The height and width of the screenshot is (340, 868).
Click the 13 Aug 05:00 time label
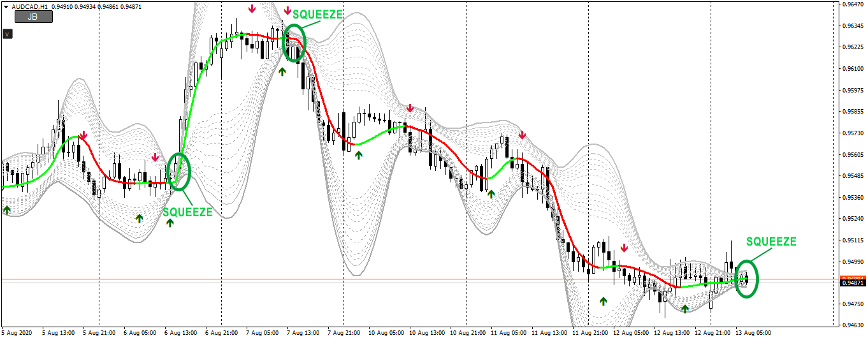pyautogui.click(x=753, y=333)
